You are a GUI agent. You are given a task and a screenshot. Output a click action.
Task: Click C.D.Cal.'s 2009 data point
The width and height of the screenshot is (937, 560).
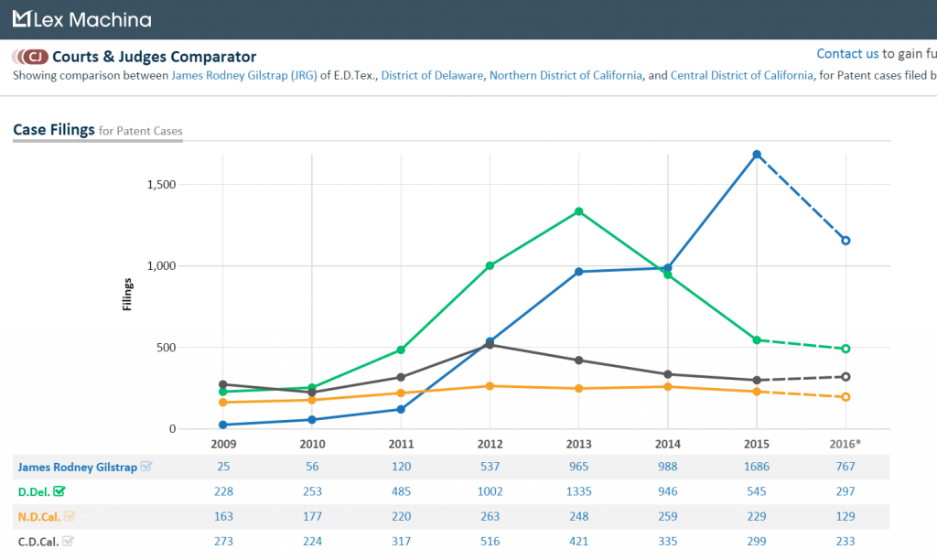click(223, 384)
